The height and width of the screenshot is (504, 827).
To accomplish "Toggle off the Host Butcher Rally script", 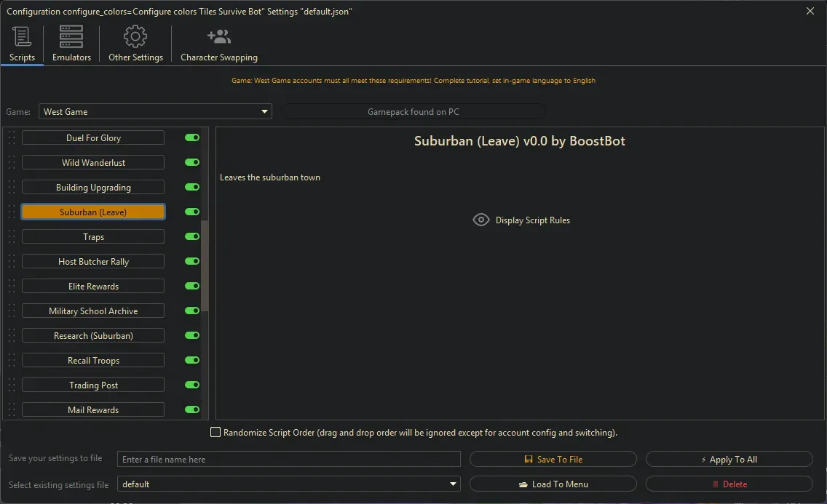I will [192, 261].
